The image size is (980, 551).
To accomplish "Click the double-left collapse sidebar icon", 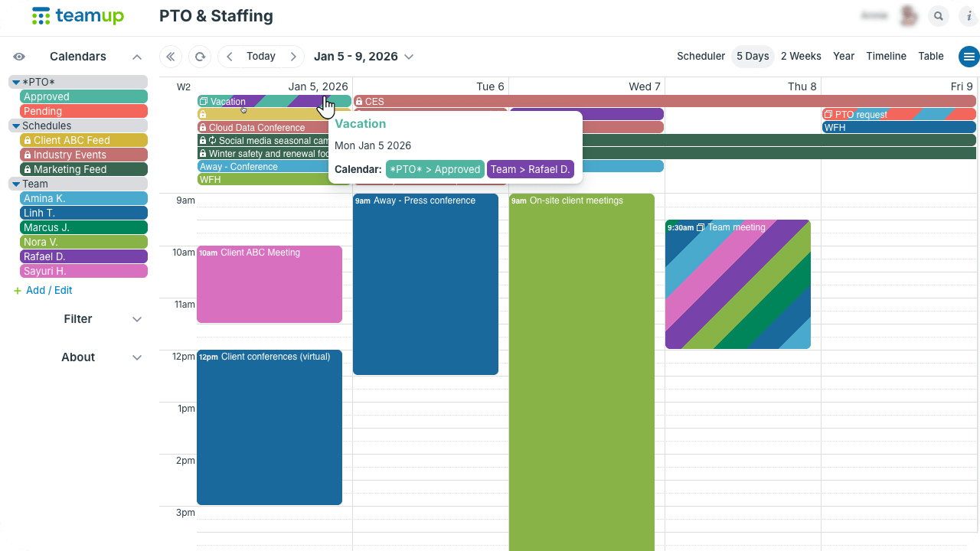I will click(x=170, y=57).
